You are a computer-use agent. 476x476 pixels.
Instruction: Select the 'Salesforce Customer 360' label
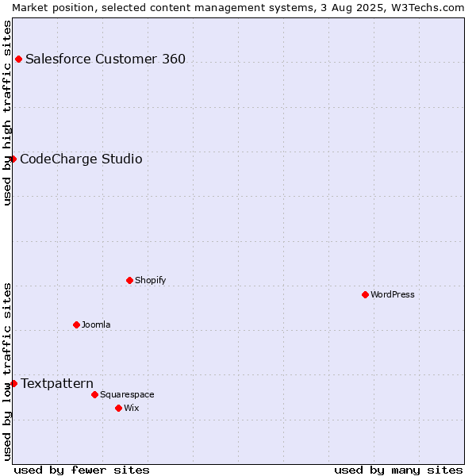click(x=106, y=59)
